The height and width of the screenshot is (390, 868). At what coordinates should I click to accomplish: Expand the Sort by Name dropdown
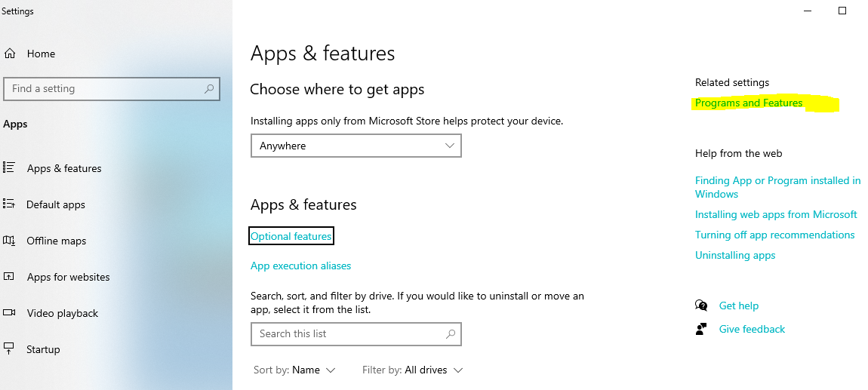(x=294, y=370)
